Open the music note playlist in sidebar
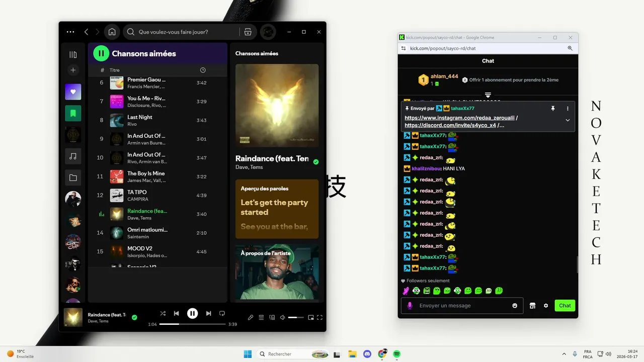The width and height of the screenshot is (644, 362). point(73,156)
